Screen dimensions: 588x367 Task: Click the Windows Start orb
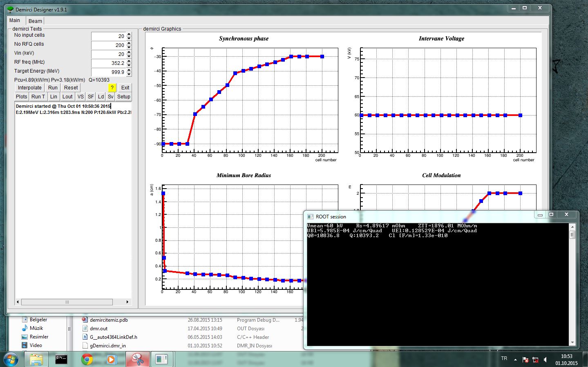pos(11,360)
